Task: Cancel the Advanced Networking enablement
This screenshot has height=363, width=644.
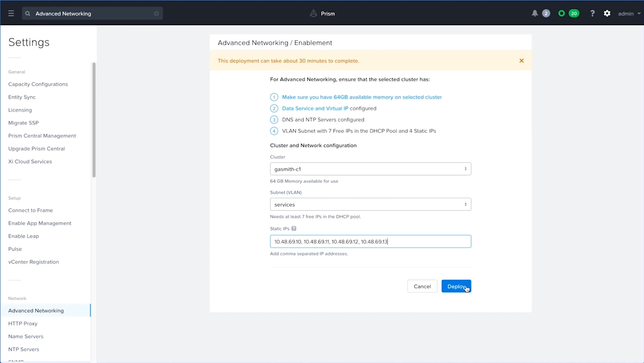Action: [422, 286]
